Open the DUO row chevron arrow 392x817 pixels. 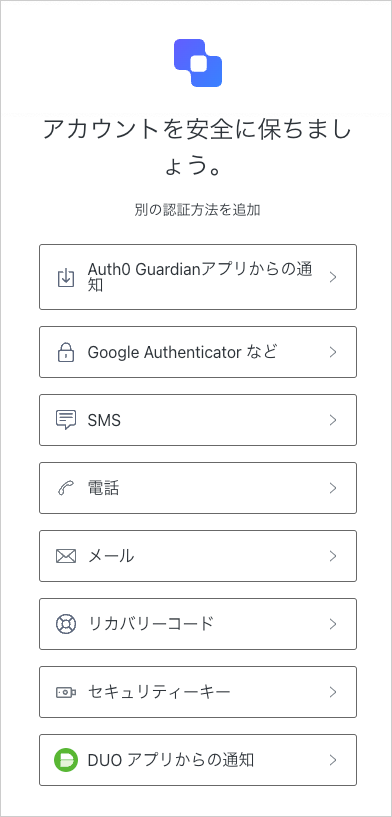333,760
